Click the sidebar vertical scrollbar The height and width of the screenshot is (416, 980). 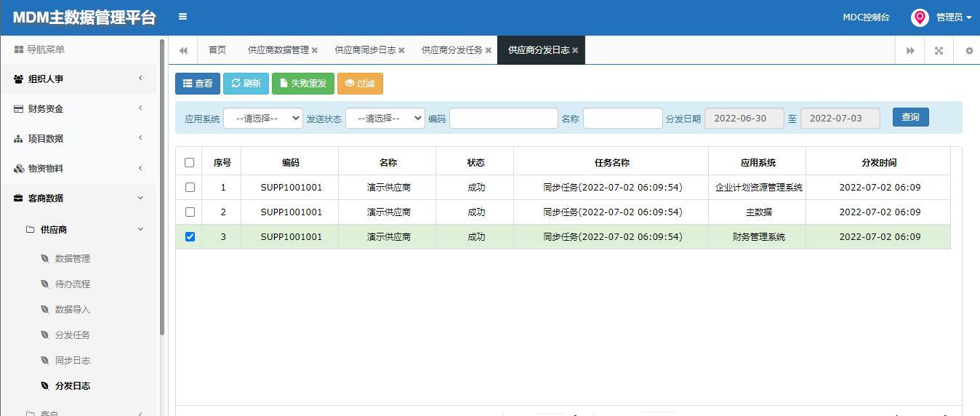click(x=162, y=189)
